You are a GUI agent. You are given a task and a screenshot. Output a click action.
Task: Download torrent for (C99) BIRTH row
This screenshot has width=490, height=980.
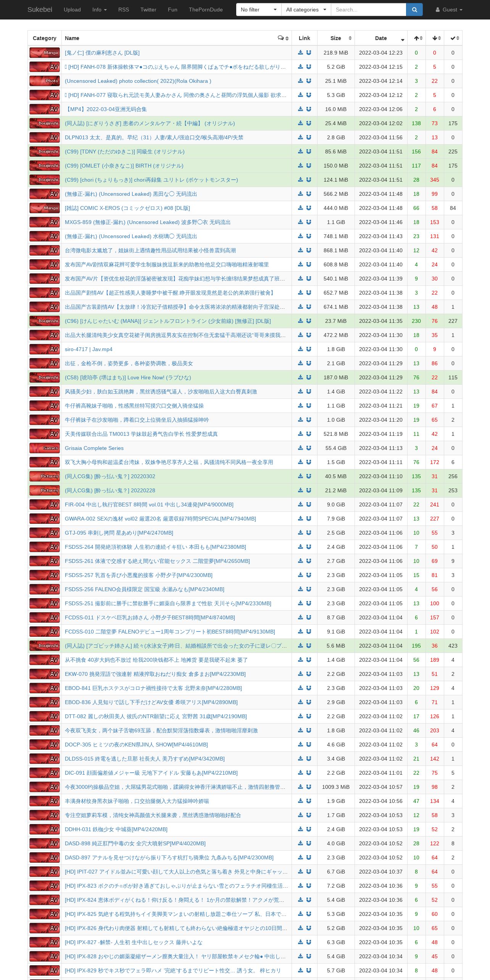(300, 166)
